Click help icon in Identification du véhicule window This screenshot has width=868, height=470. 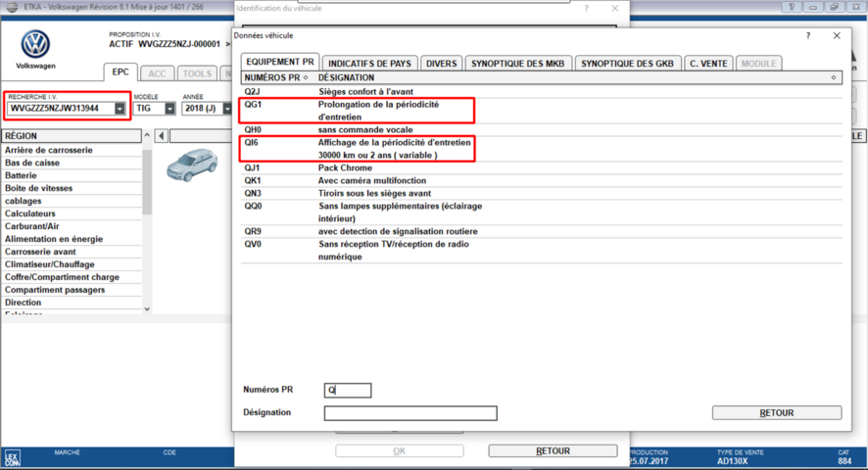pos(586,8)
